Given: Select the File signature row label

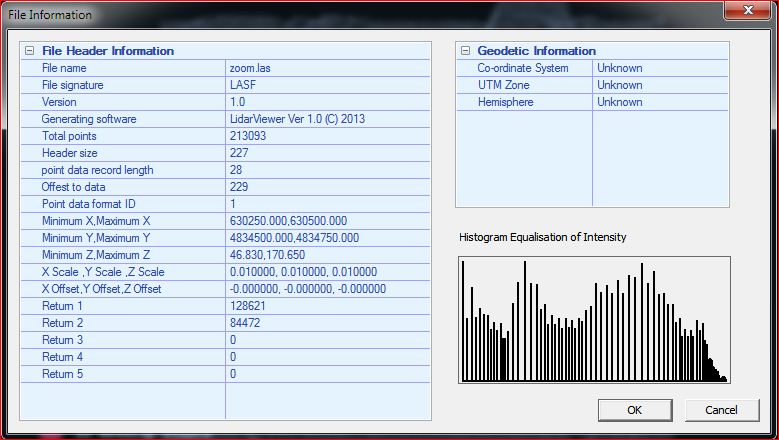Looking at the screenshot, I should (73, 85).
